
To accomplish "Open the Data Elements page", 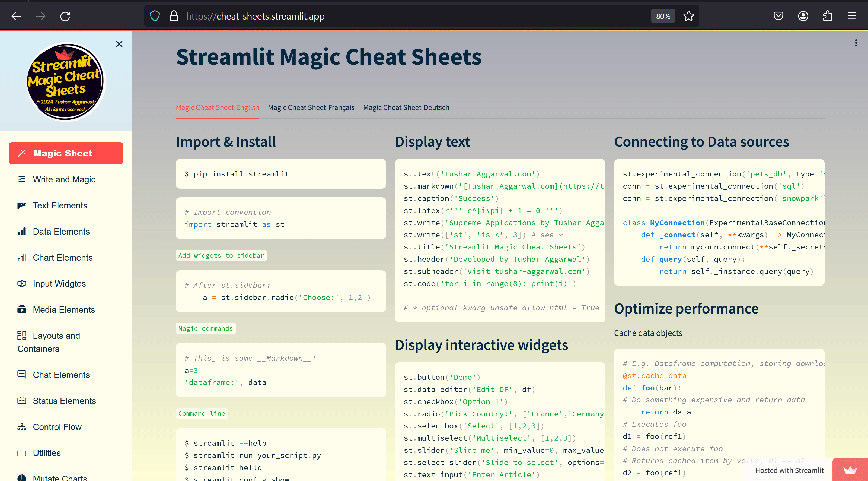I will [x=66, y=231].
